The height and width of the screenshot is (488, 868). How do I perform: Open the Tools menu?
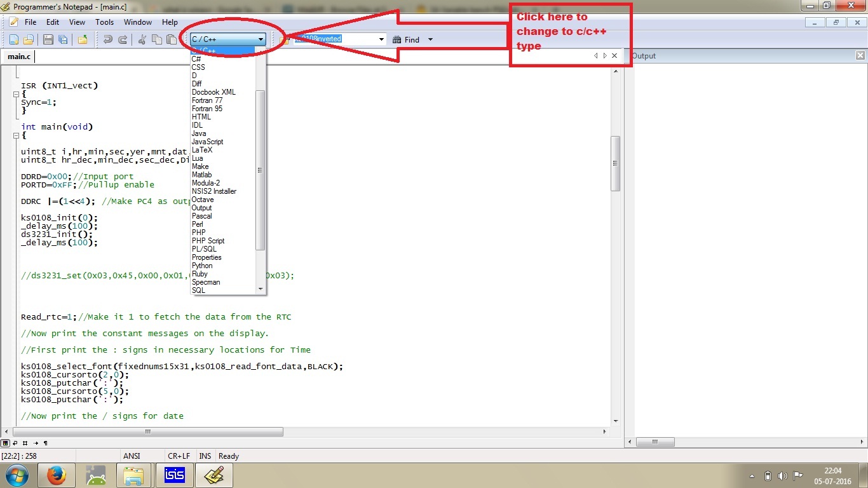(x=105, y=22)
